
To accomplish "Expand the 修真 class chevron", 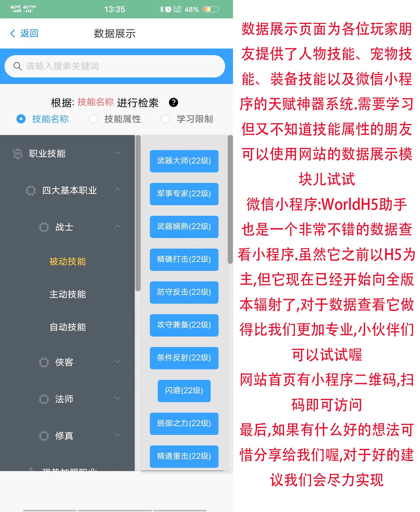I will coord(118,435).
